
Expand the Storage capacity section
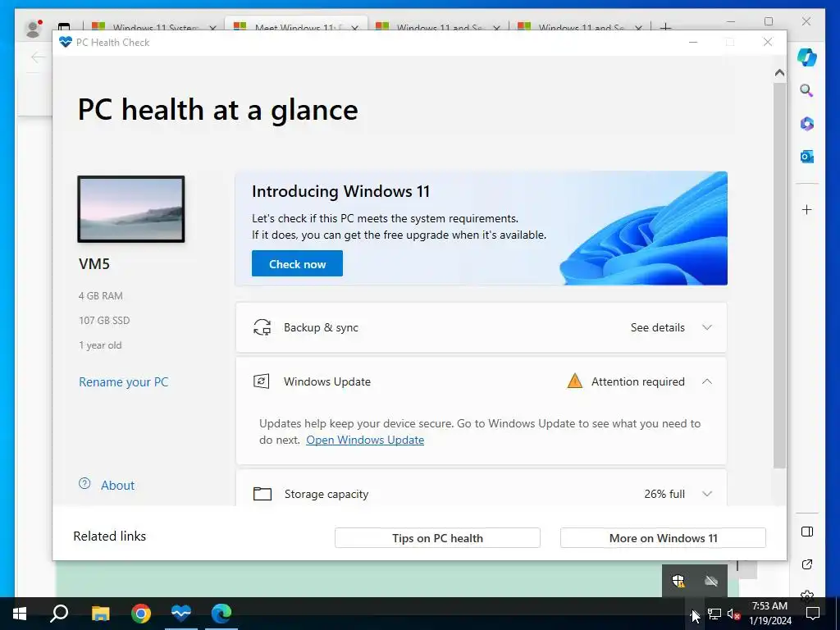[x=707, y=494]
